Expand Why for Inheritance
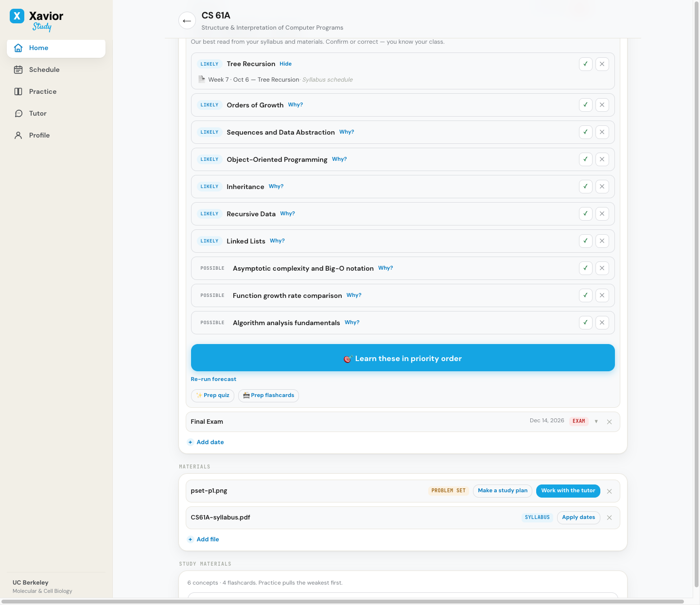Screen dimensions: 700x605 (x=276, y=186)
